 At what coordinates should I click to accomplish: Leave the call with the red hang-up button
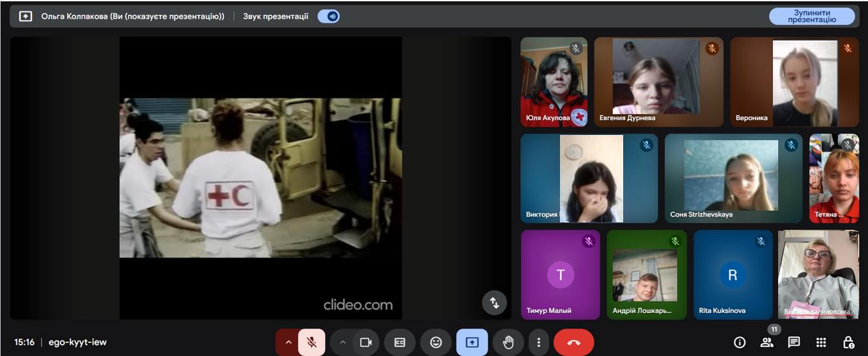click(574, 342)
